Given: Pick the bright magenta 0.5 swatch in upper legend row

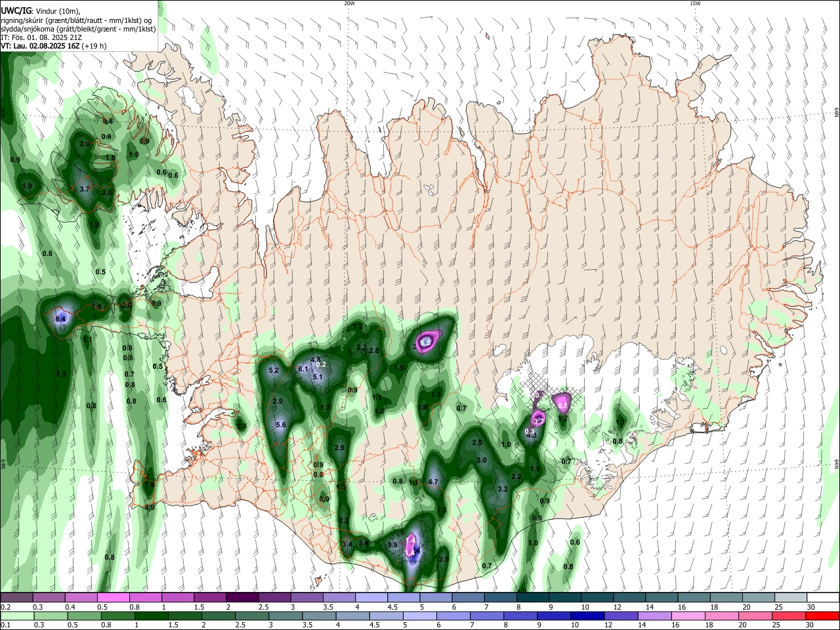Looking at the screenshot, I should [113, 597].
